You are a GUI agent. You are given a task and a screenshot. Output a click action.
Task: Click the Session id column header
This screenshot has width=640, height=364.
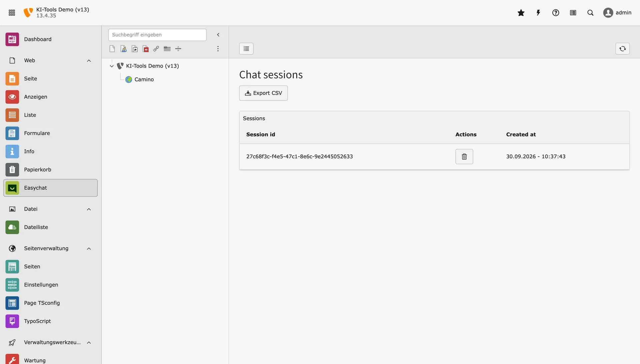tap(261, 135)
